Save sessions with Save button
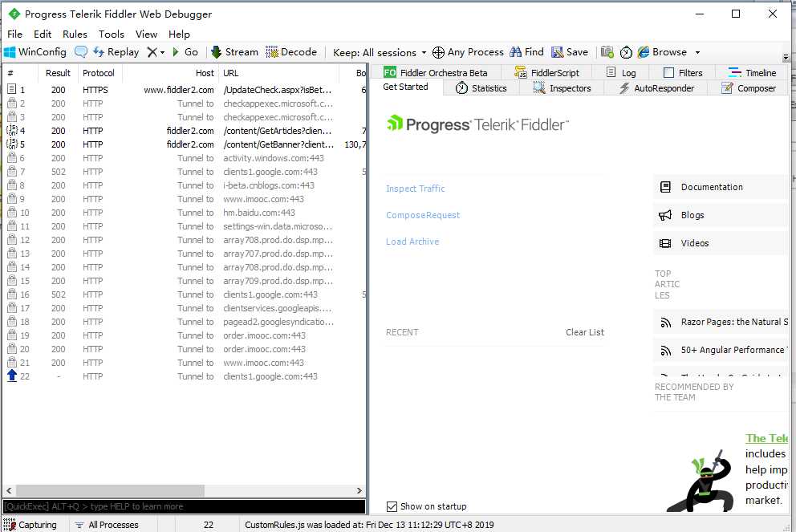 coord(570,52)
